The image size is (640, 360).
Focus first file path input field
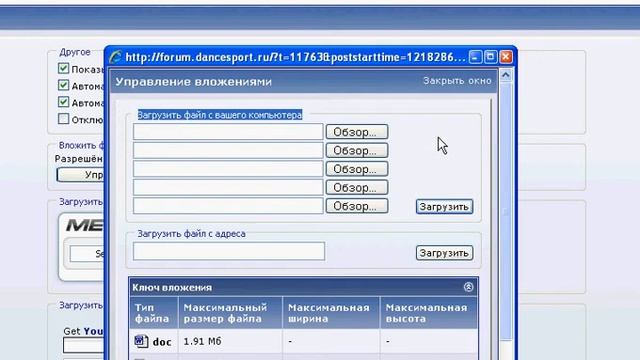point(228,132)
